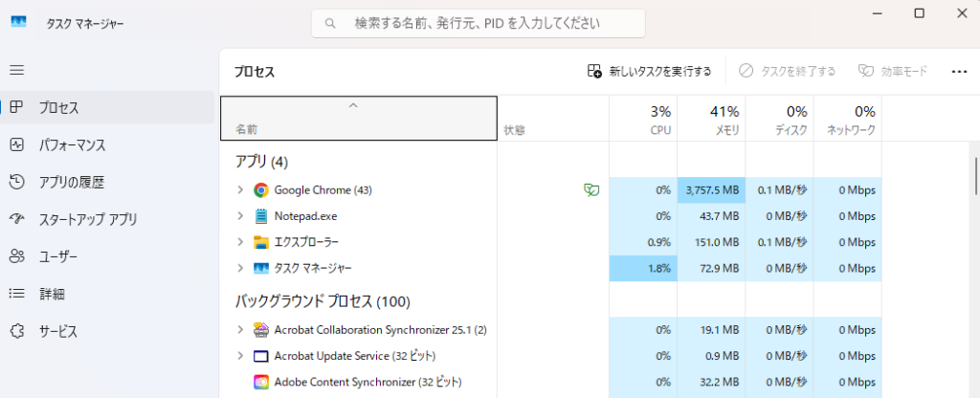The width and height of the screenshot is (980, 398).
Task: Click the green efficiency leaf status icon
Action: [x=591, y=190]
